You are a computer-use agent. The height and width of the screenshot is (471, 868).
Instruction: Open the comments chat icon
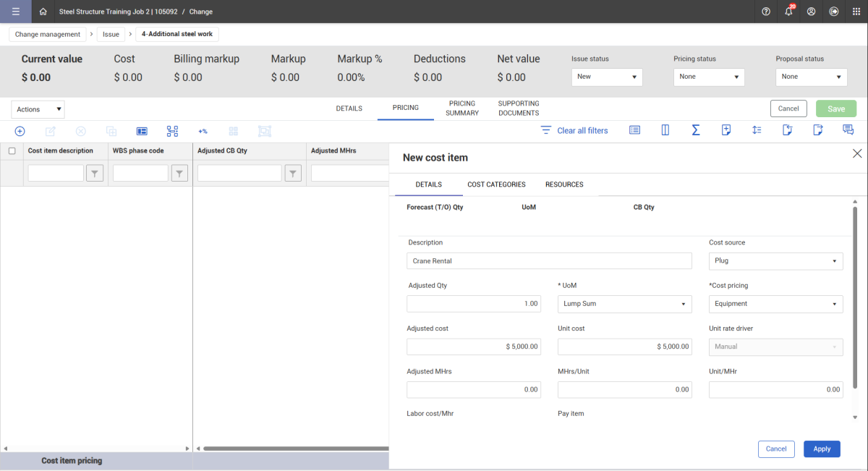point(848,130)
